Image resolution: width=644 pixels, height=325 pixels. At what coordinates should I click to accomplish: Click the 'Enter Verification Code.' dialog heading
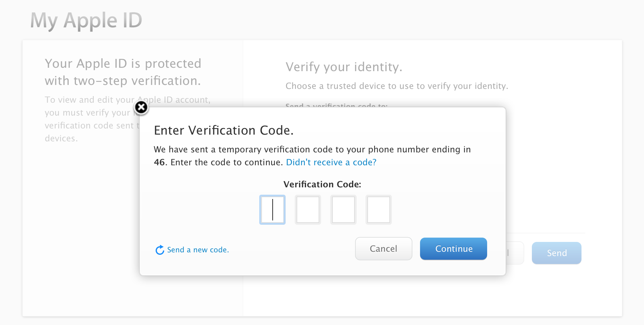coord(224,130)
